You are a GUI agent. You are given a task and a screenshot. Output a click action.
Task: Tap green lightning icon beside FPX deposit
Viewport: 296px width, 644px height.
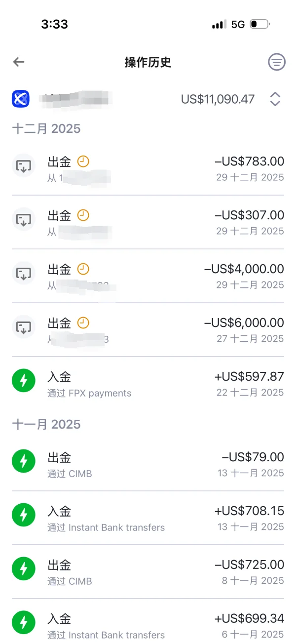click(23, 381)
